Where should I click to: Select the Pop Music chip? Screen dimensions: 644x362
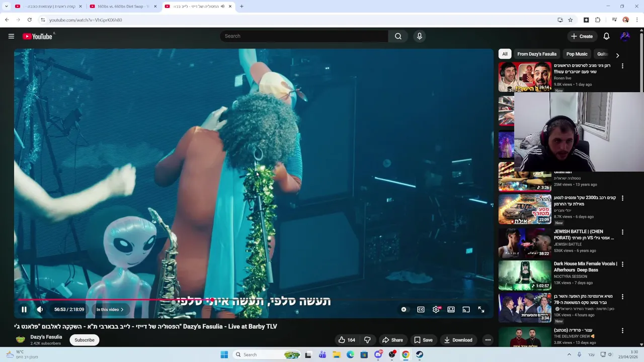[577, 54]
